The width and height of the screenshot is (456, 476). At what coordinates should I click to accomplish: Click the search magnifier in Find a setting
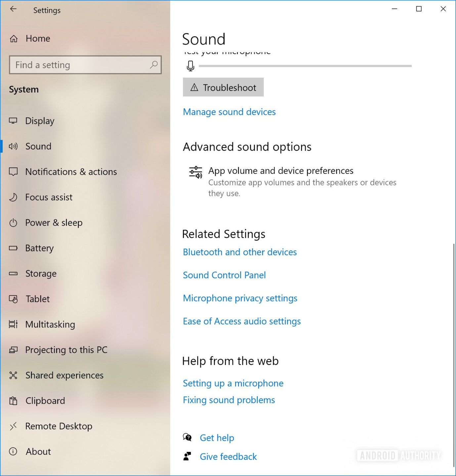(x=153, y=65)
